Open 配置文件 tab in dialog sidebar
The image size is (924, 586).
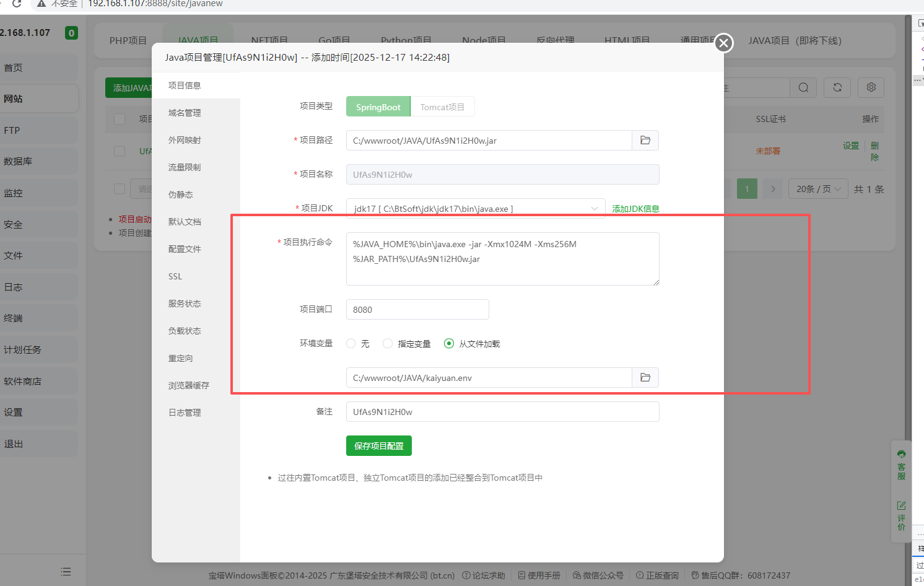(185, 249)
